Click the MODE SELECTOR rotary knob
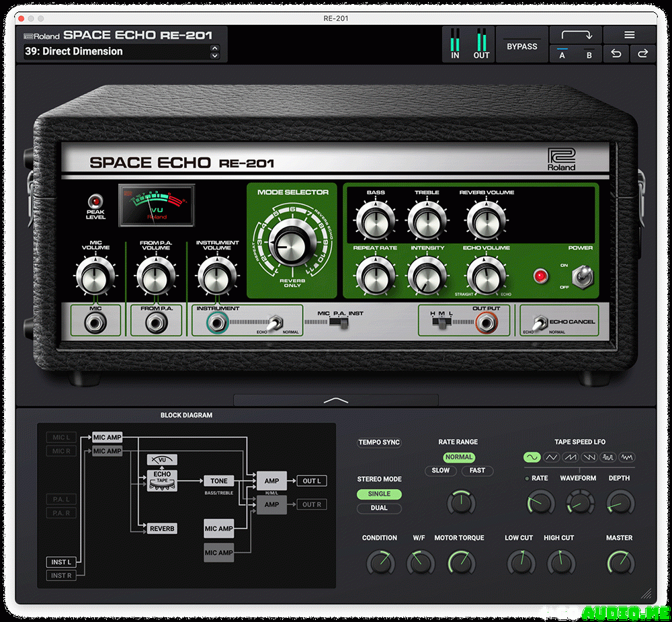672x622 pixels. click(293, 245)
